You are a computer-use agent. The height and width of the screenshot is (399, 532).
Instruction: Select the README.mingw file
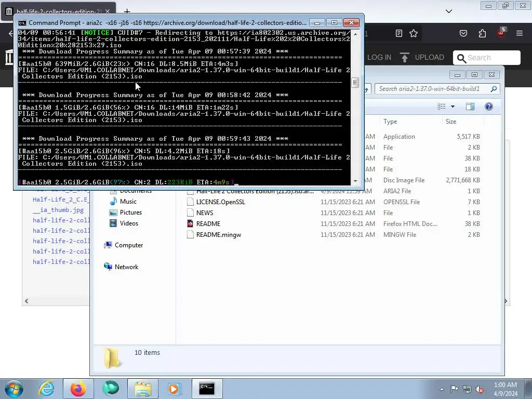[219, 234]
